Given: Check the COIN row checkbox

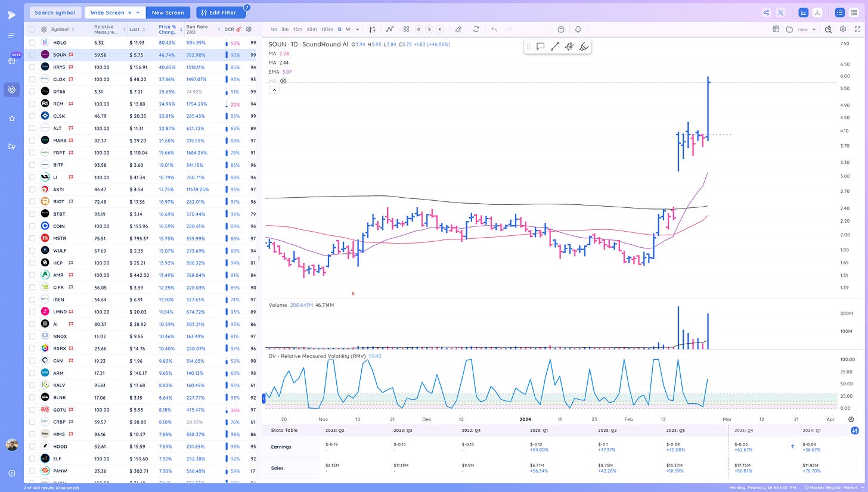Looking at the screenshot, I should [32, 226].
